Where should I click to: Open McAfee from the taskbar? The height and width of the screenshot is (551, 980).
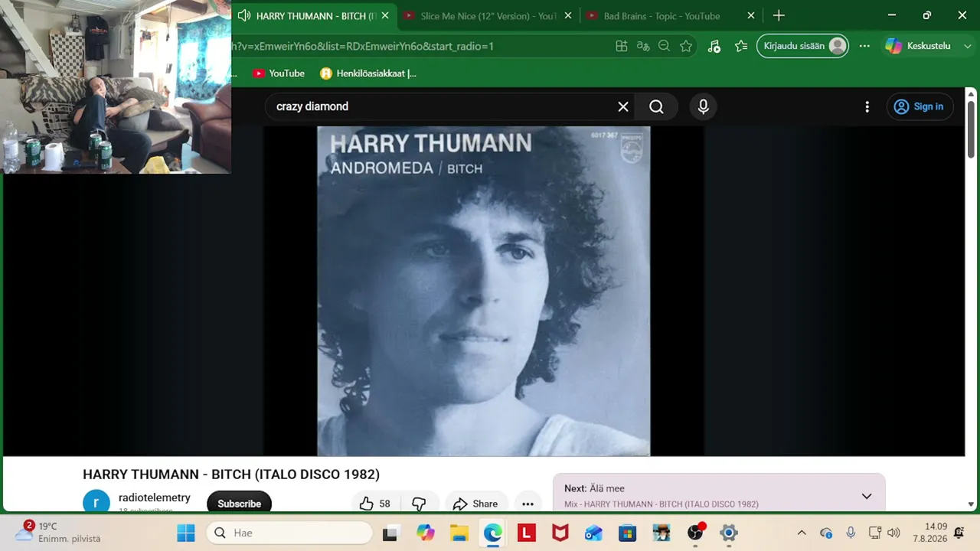click(560, 533)
